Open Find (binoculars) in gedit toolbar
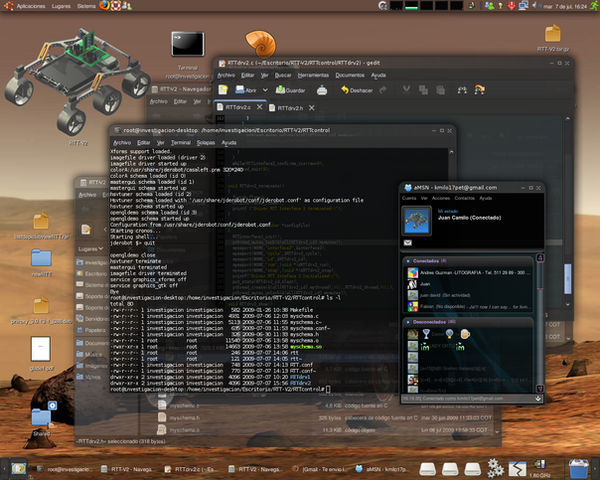This screenshot has width=600, height=480. pos(462,90)
